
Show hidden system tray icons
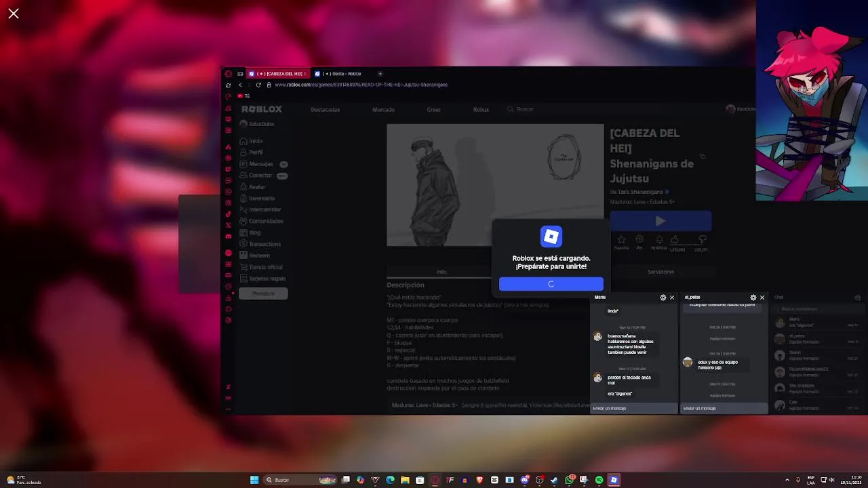[x=787, y=480]
